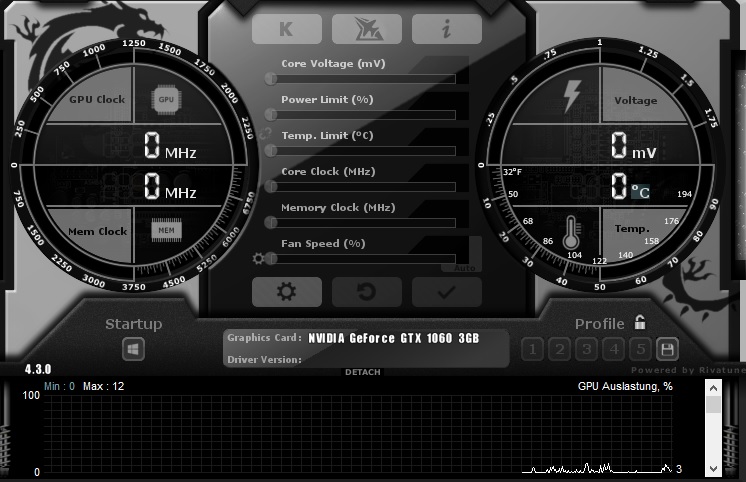Toggle the link icon beside Temp. Limit
Image resolution: width=746 pixels, height=482 pixels.
coord(264,135)
